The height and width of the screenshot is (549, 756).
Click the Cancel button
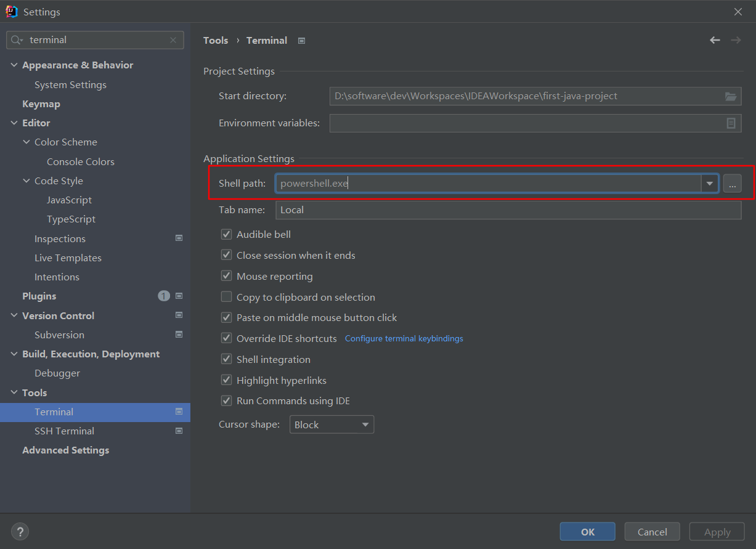[x=652, y=532]
